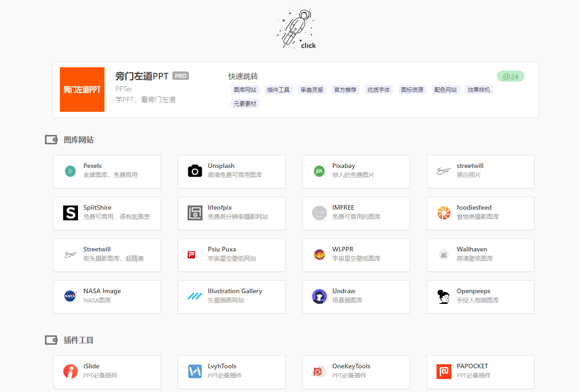
Task: Select the 图标资源 quick-jump tag
Action: point(412,90)
